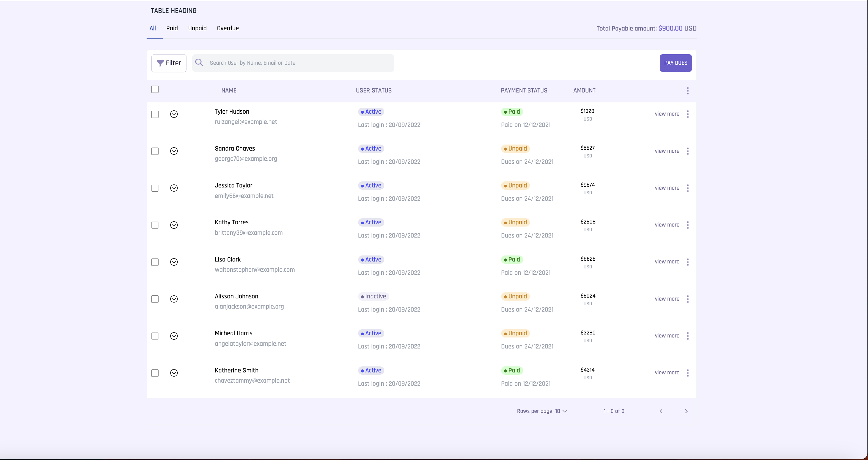Viewport: 868px width, 460px height.
Task: Click view more for Lisa Clark
Action: 667,262
